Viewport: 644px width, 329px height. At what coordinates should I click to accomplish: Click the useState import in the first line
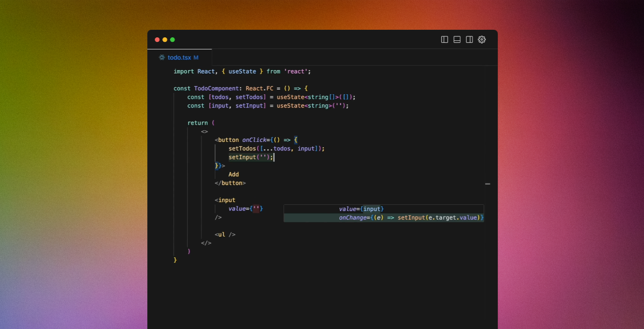[x=242, y=71]
